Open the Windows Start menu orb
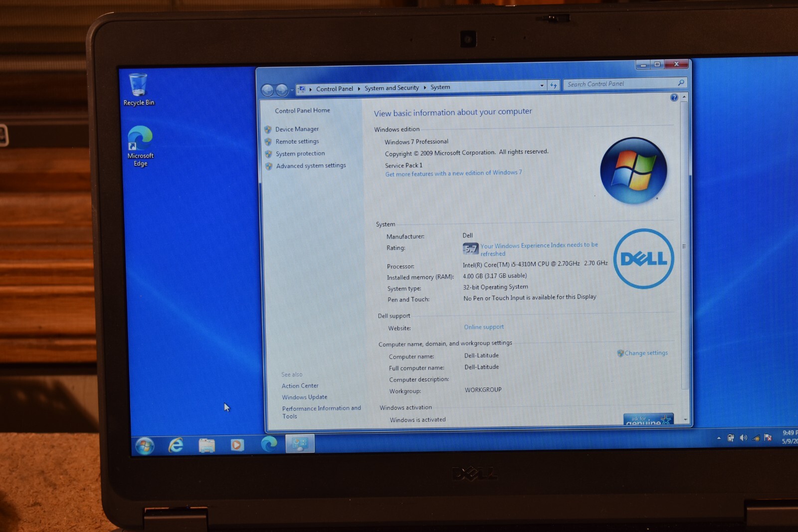Screen dimensions: 798x532 145,446
